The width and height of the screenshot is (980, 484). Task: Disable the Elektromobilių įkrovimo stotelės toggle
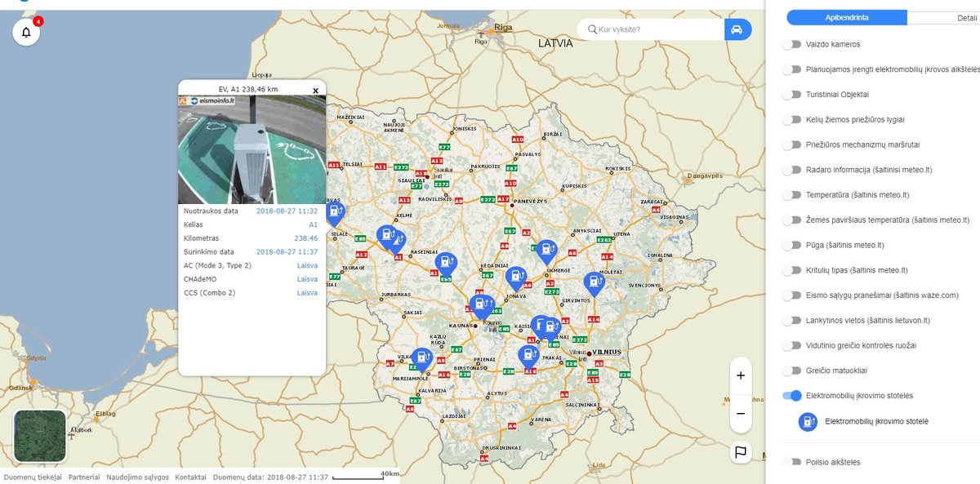pos(791,396)
